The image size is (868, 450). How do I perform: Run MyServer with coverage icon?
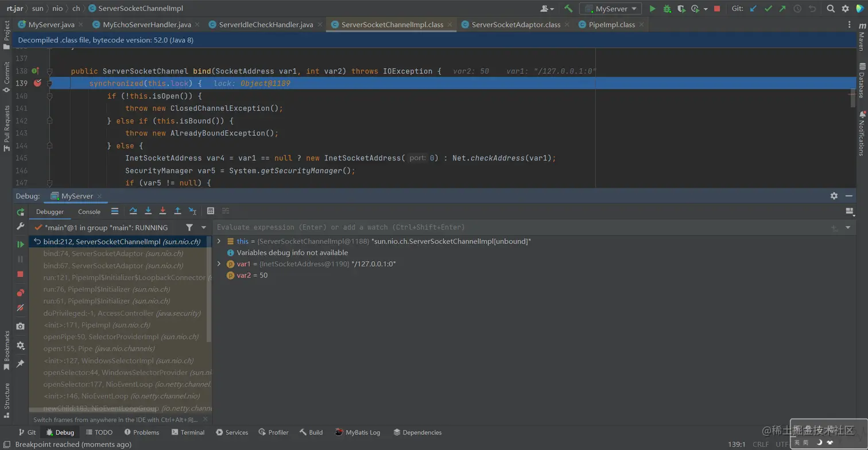pos(681,9)
